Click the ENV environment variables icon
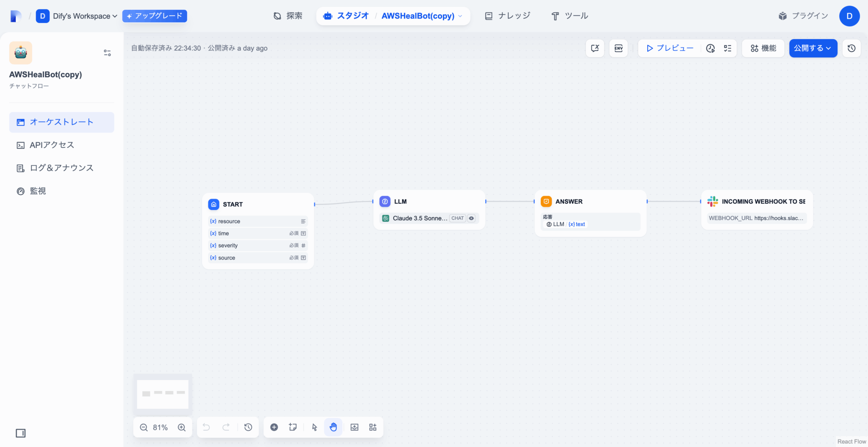868x447 pixels. [x=618, y=48]
